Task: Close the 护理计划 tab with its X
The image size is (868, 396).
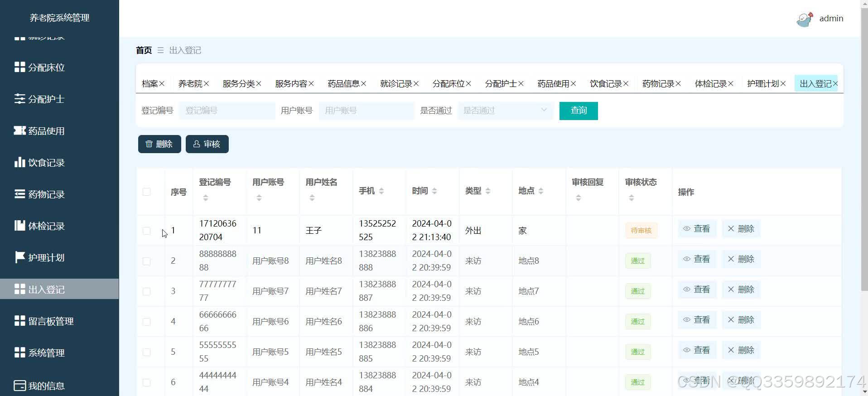Action: 783,84
